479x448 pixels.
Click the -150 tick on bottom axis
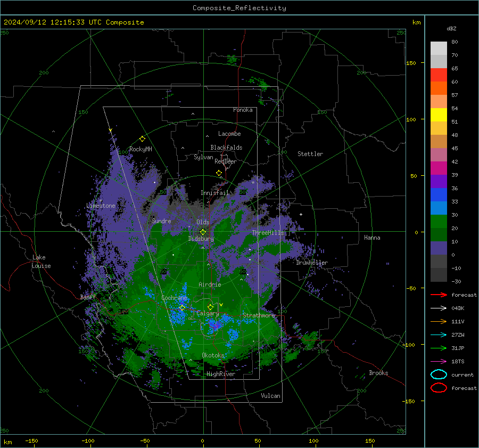point(31,441)
